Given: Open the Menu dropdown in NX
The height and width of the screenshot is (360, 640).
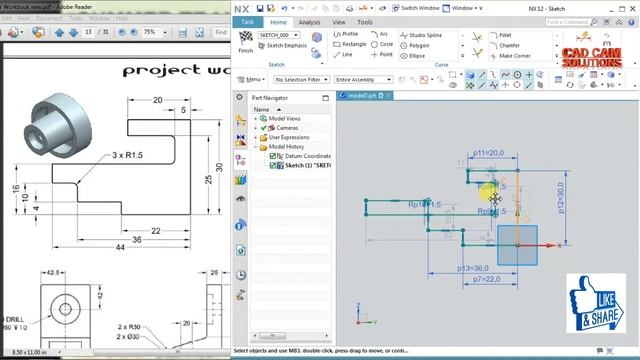Looking at the screenshot, I should (x=251, y=80).
